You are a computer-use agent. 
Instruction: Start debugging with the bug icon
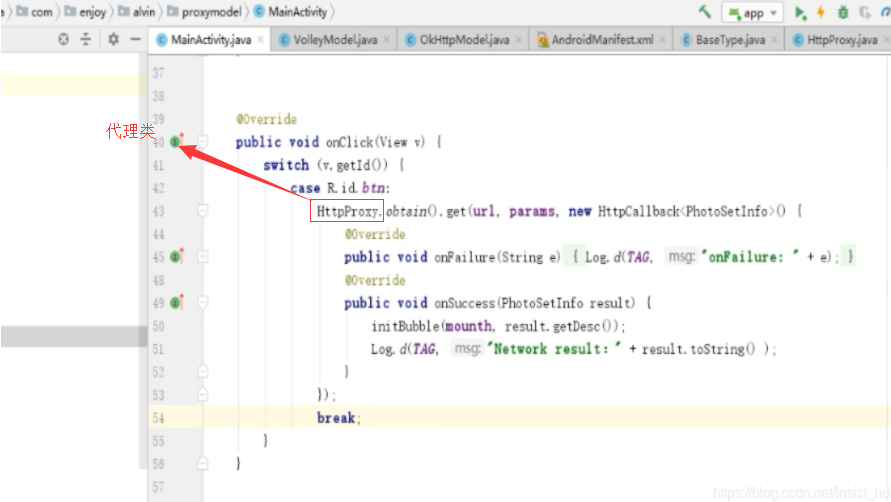pos(843,12)
